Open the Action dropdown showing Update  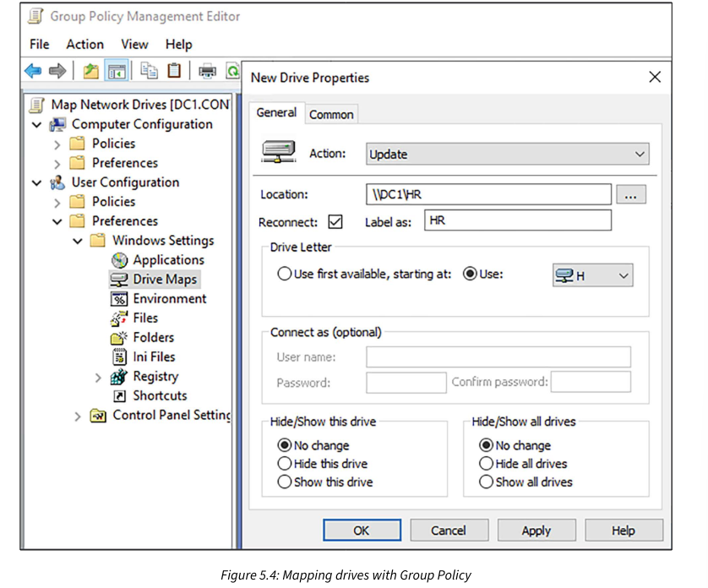pyautogui.click(x=508, y=154)
